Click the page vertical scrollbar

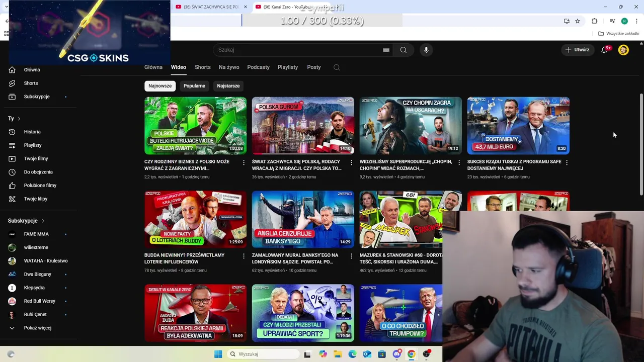point(641,145)
